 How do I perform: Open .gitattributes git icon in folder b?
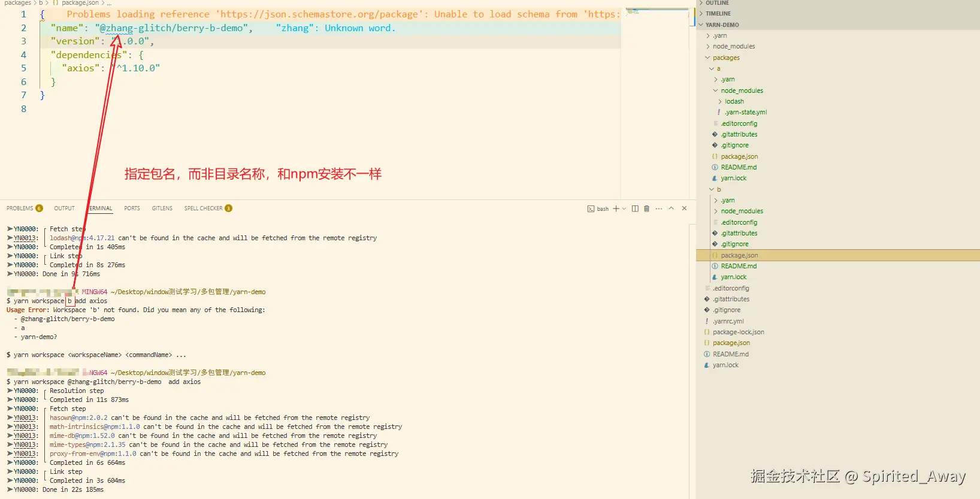pyautogui.click(x=715, y=234)
